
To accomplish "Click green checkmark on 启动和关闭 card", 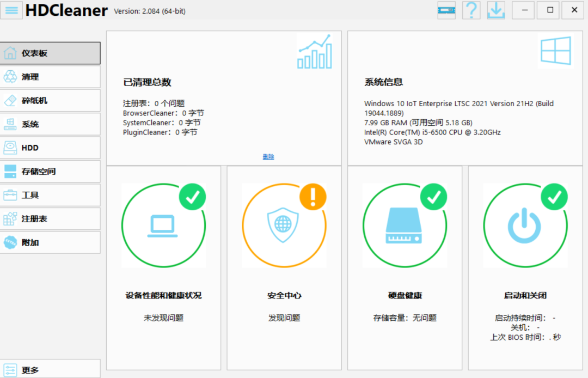I will tap(554, 197).
